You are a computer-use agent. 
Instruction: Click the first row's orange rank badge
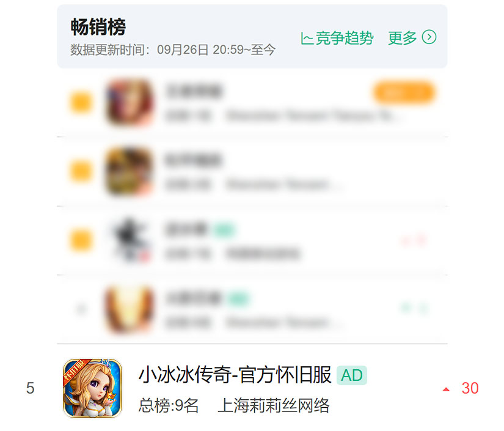coord(81,103)
